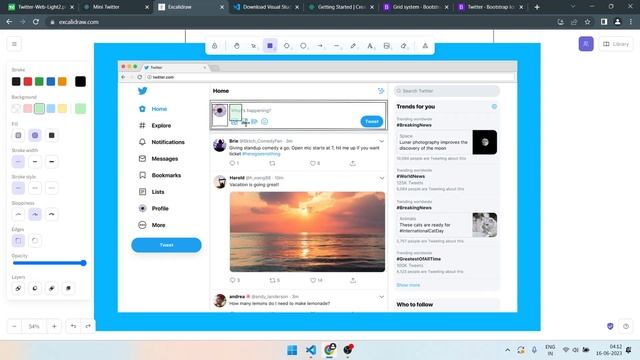Send the shape to back layer
Screen dimensions: 640x360
tap(18, 288)
